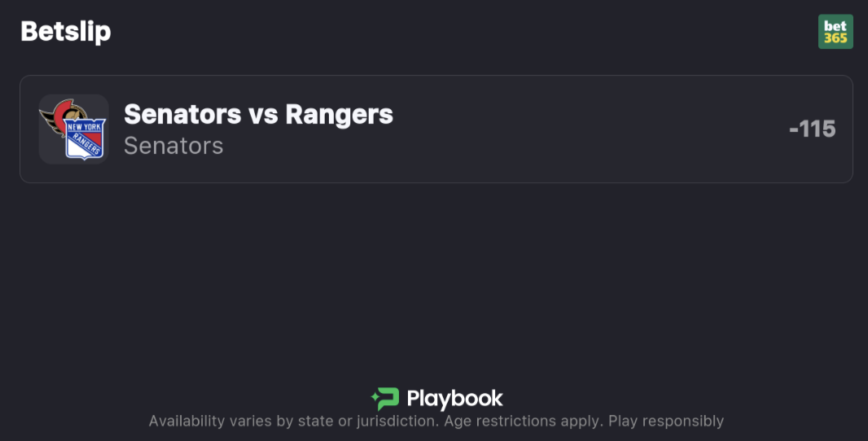Click the bet365 sportsbook logo
Viewport: 868px width, 441px height.
tap(835, 32)
